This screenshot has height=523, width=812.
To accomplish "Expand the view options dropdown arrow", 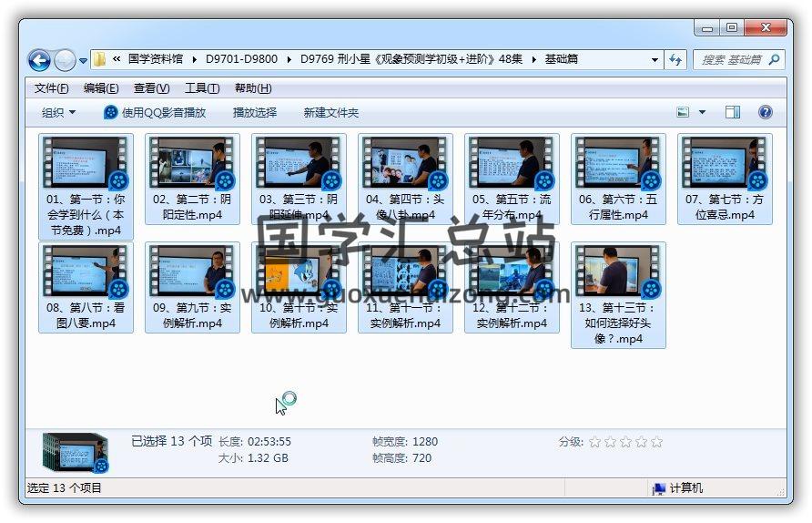I will pyautogui.click(x=702, y=112).
